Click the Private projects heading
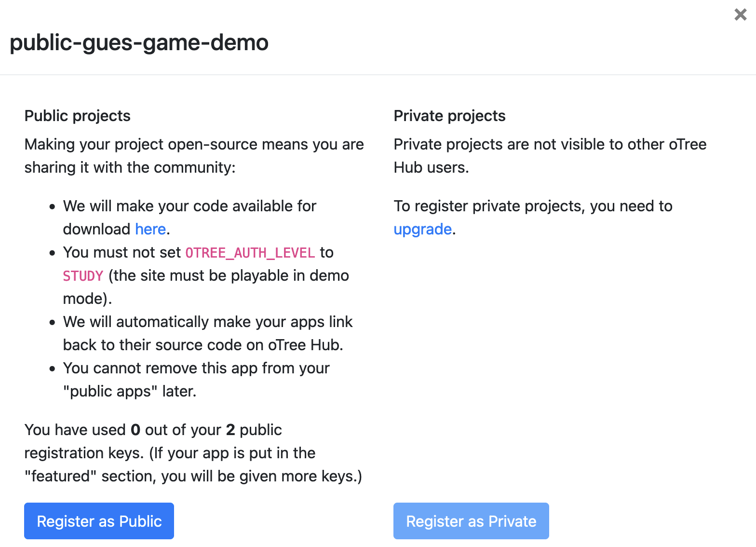Image resolution: width=756 pixels, height=547 pixels. [x=449, y=116]
